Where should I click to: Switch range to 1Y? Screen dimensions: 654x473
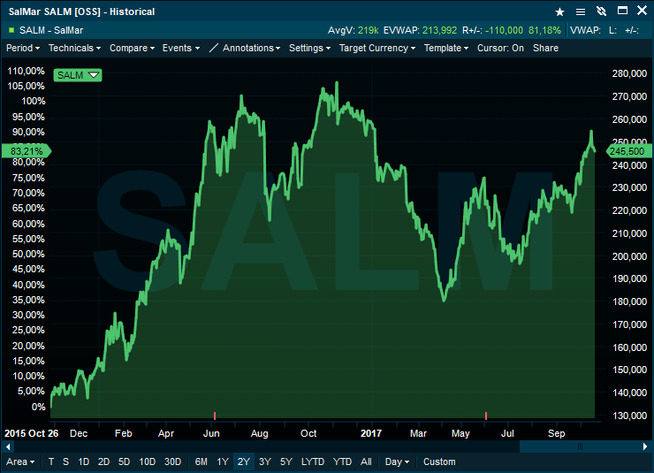tap(222, 462)
